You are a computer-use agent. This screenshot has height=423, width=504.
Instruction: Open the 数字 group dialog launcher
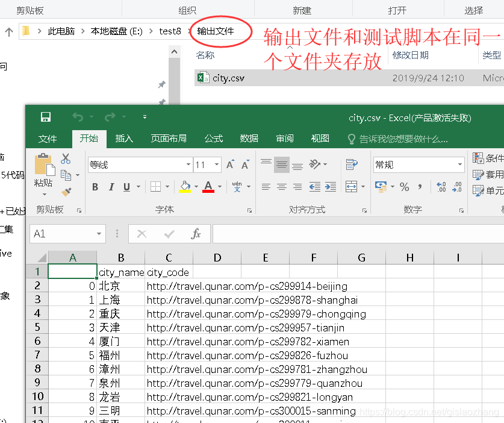click(x=462, y=211)
